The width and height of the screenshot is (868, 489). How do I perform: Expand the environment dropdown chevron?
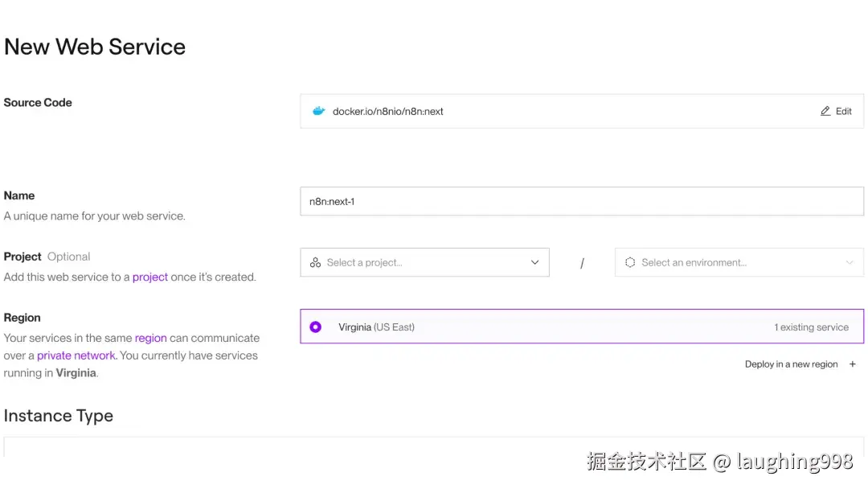coord(850,262)
